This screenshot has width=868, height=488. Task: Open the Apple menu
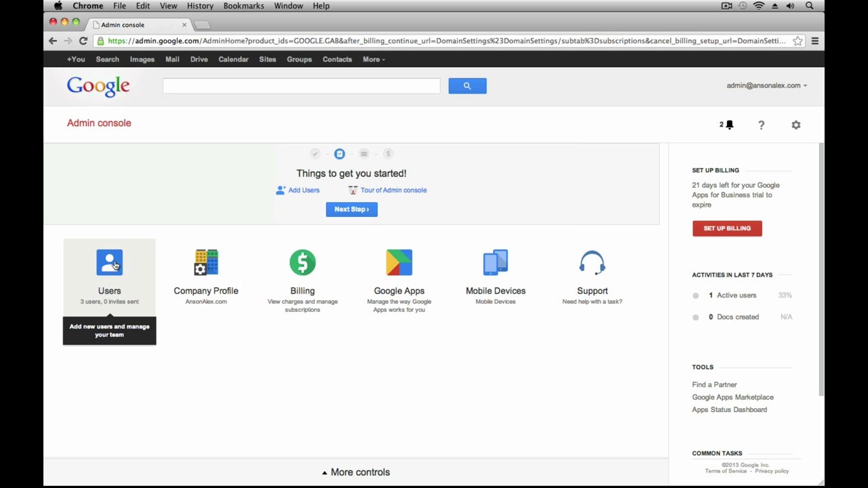58,6
